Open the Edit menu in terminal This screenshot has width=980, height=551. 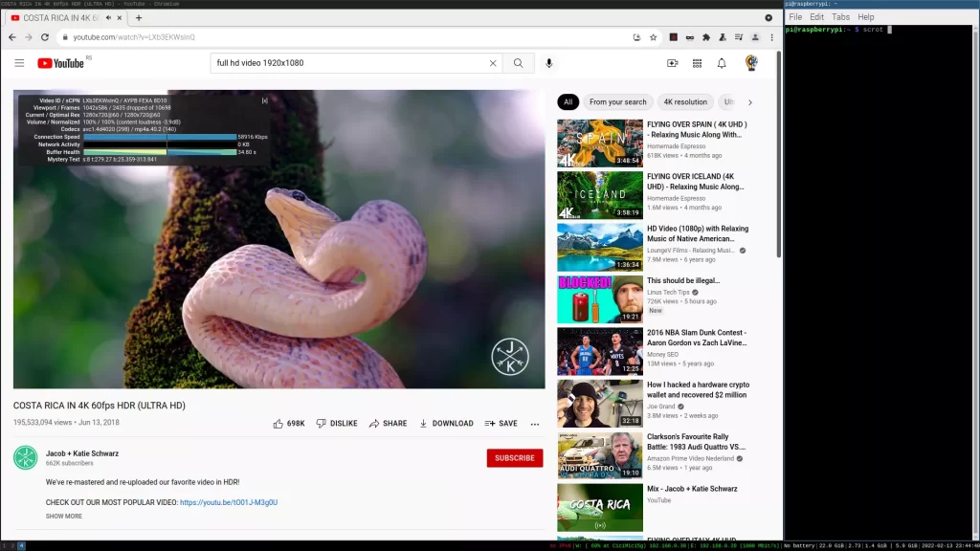coord(816,17)
